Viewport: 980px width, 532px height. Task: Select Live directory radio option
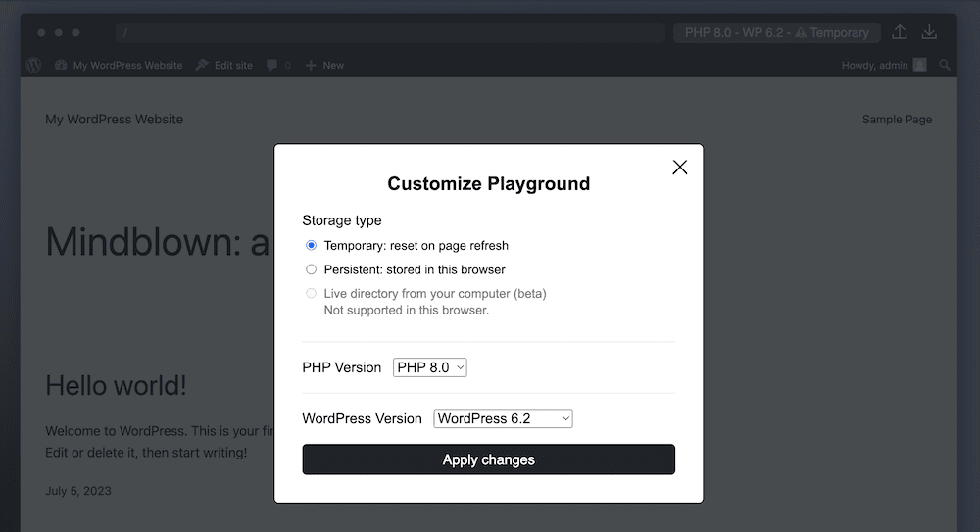coord(311,293)
